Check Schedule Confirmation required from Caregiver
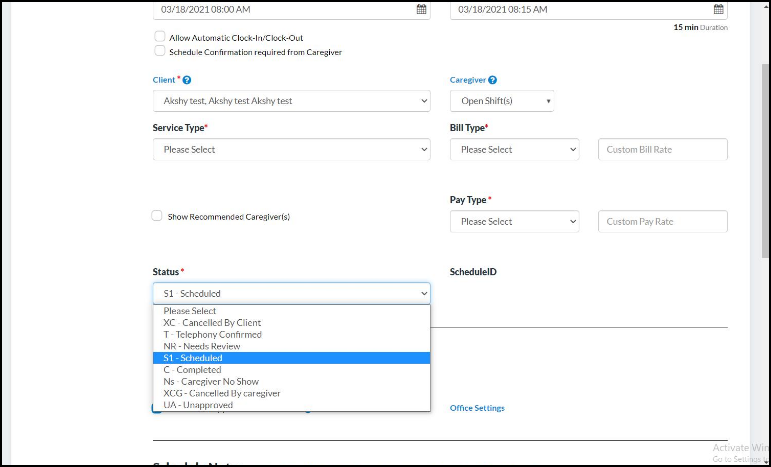The height and width of the screenshot is (467, 771). point(159,51)
